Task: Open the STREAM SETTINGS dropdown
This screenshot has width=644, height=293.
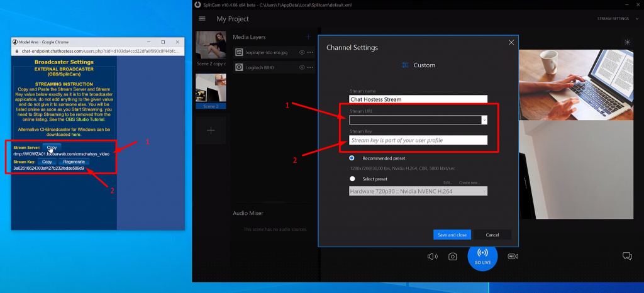Action: (616, 18)
